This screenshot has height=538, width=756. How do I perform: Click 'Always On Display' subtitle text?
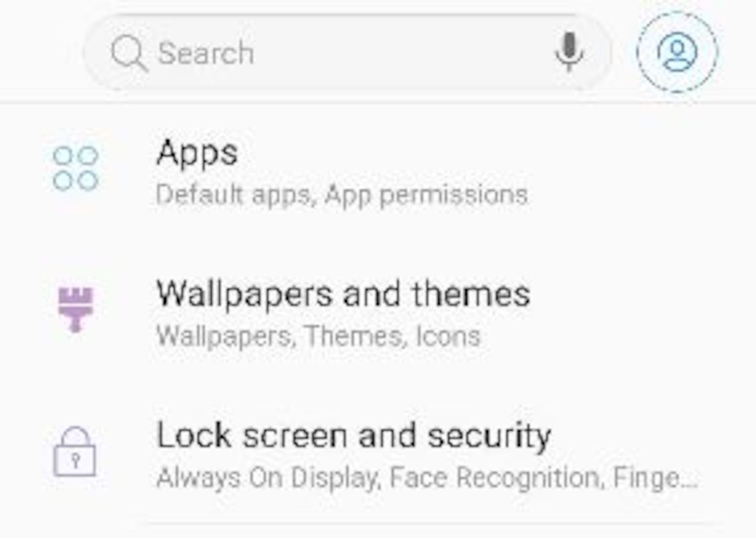pyautogui.click(x=268, y=478)
